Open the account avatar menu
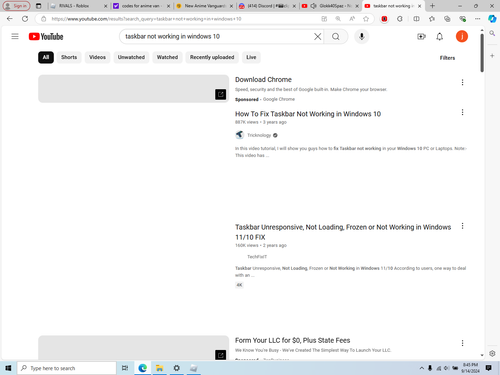This screenshot has width=500, height=375. click(x=462, y=36)
